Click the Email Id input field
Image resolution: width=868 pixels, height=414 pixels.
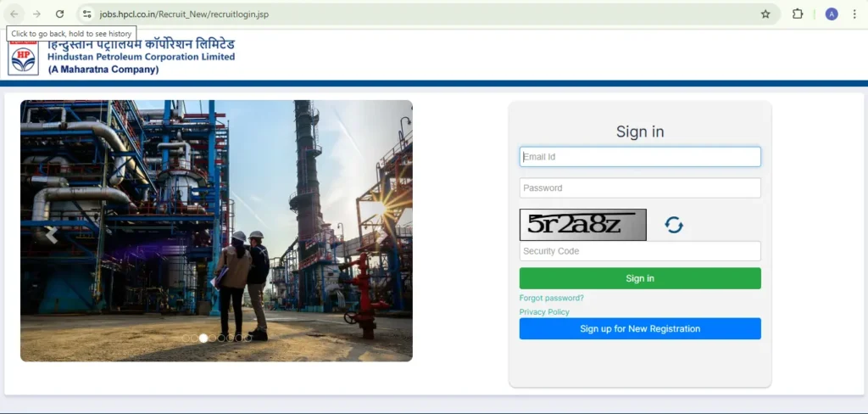point(640,157)
